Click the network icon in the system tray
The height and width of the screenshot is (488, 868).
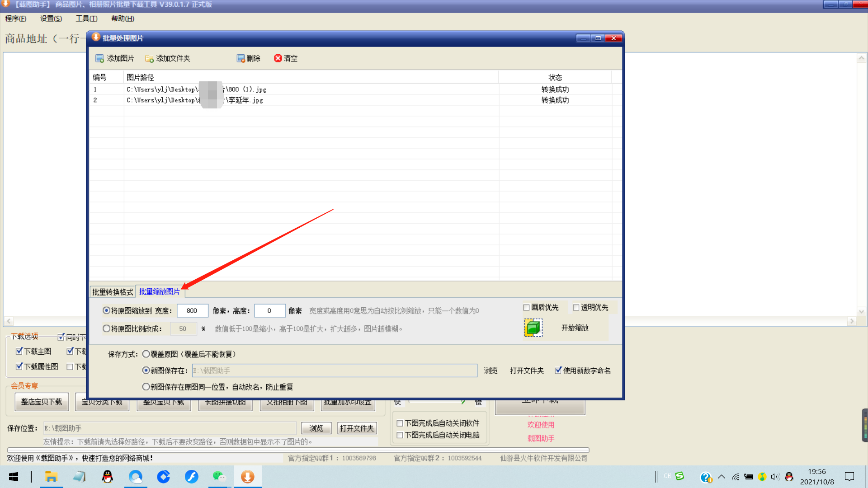736,477
